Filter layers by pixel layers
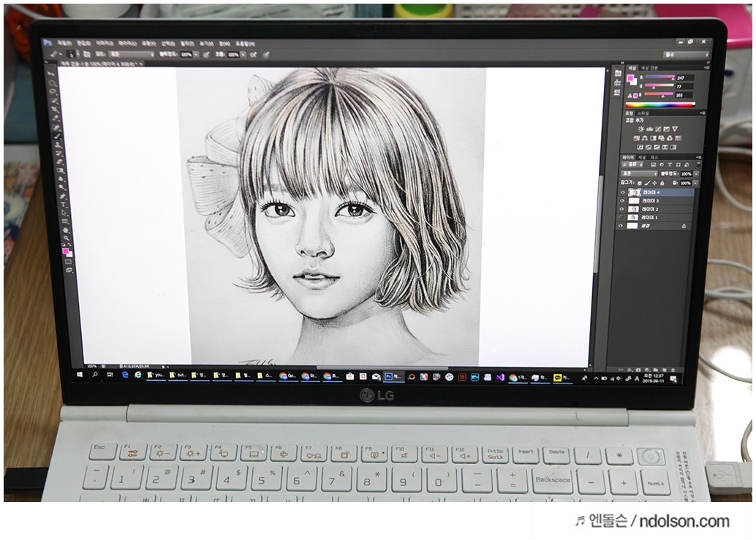This screenshot has height=540, width=756. (653, 164)
